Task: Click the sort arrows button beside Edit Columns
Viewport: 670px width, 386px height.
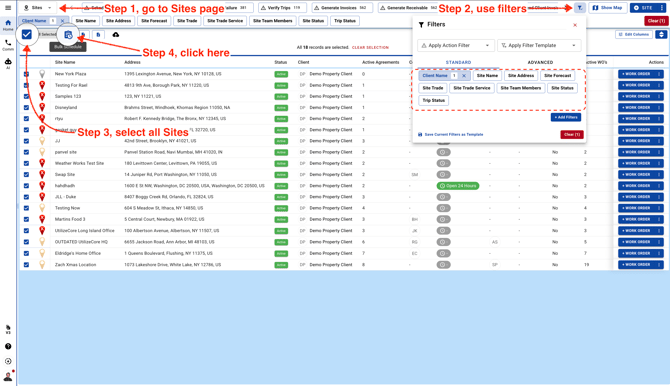Action: (x=661, y=34)
